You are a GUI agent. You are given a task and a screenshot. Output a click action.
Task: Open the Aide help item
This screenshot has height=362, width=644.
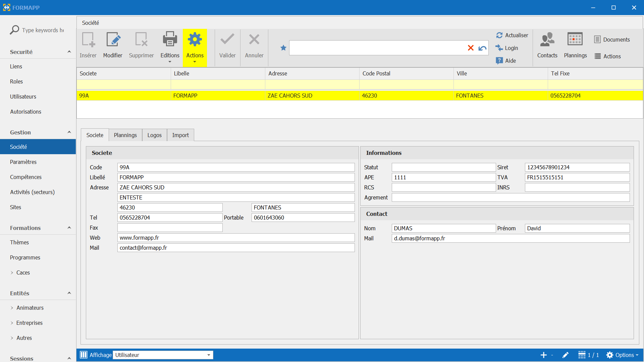(506, 61)
